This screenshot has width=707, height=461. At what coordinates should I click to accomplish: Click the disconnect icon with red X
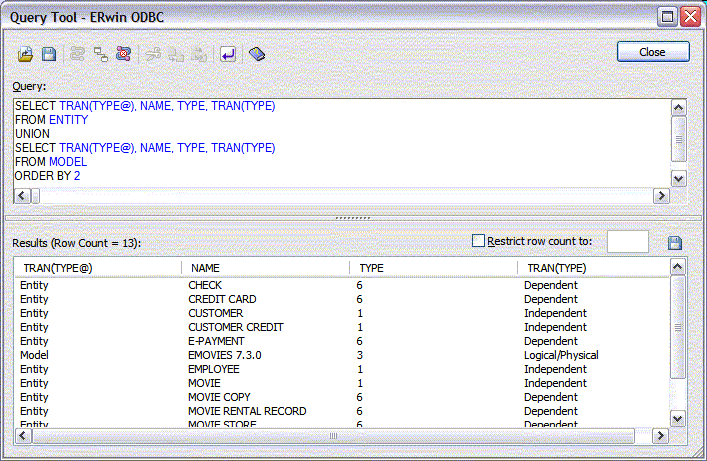point(122,54)
